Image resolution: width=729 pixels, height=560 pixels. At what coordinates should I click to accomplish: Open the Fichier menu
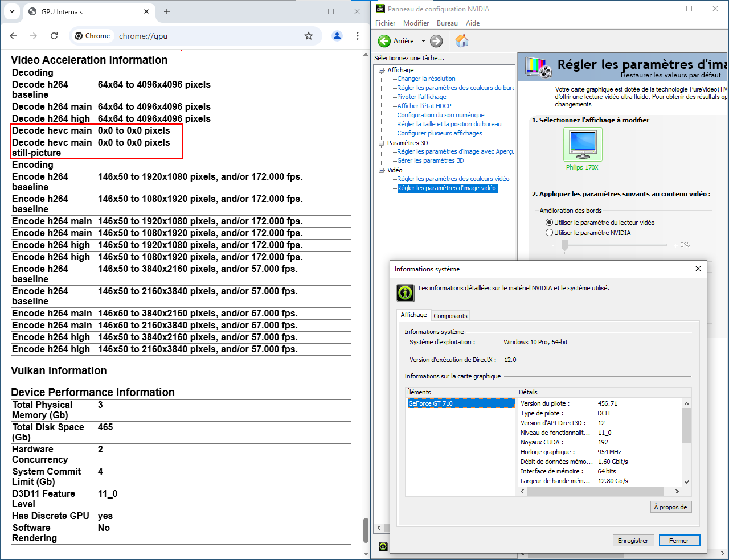tap(385, 23)
